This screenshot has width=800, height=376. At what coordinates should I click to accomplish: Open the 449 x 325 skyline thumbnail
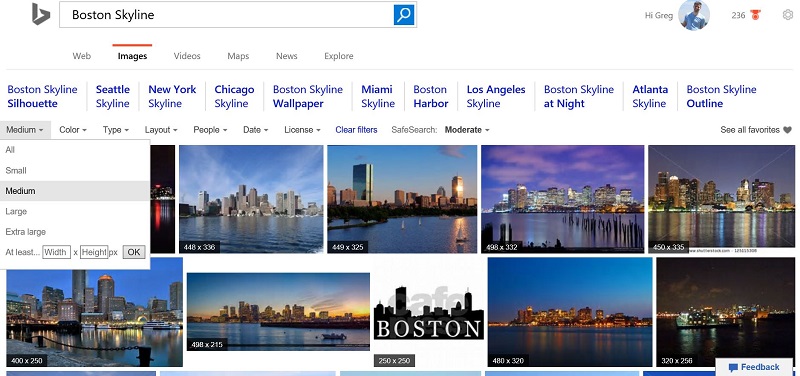coord(402,199)
